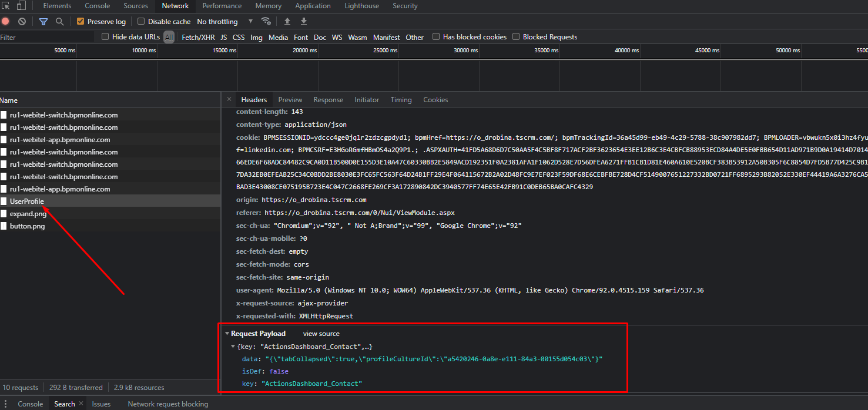Screen dimensions: 868x410
Task: Click view source link for payload
Action: coord(321,334)
